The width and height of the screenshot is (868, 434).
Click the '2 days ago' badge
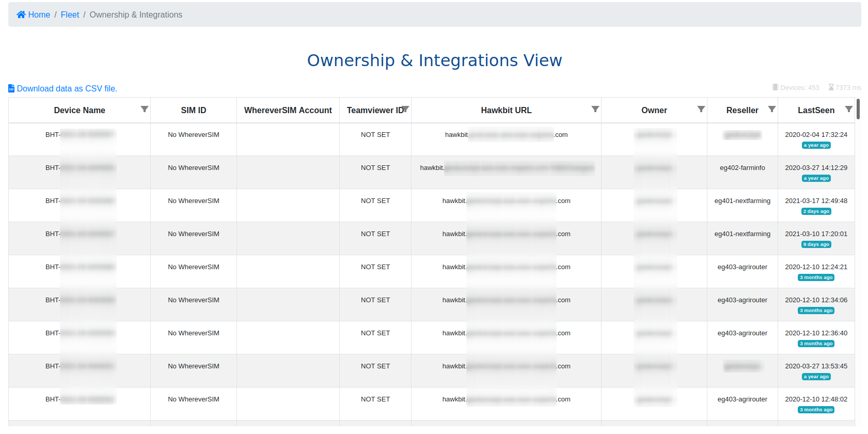pyautogui.click(x=816, y=211)
